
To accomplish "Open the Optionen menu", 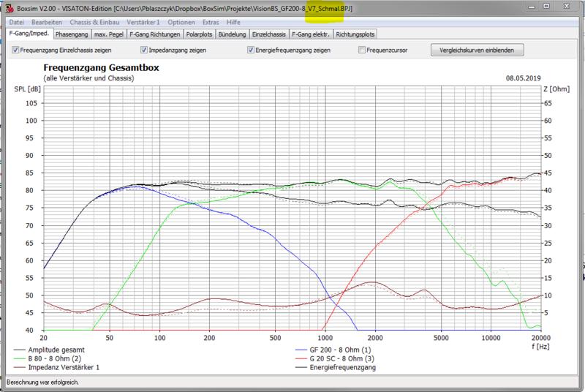I will (x=181, y=23).
